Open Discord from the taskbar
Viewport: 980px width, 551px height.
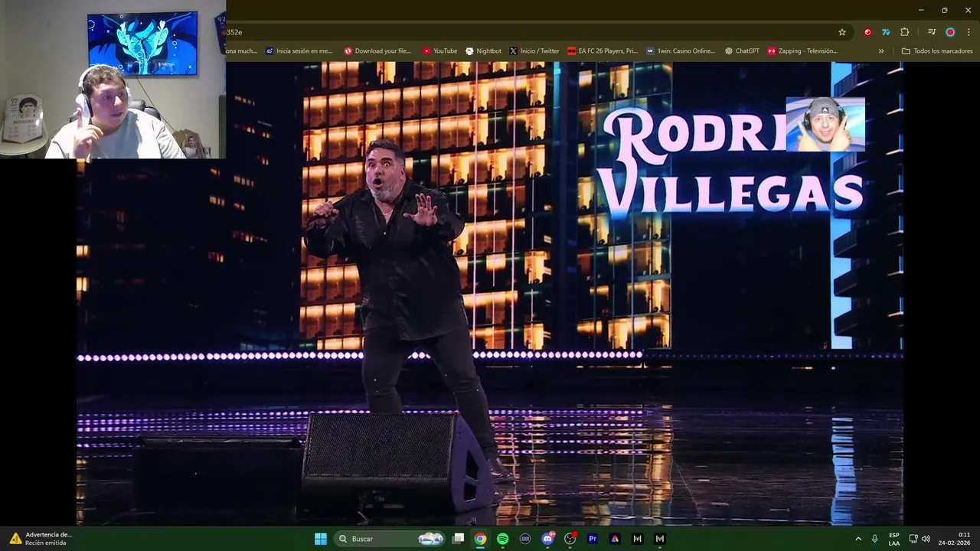[x=547, y=539]
